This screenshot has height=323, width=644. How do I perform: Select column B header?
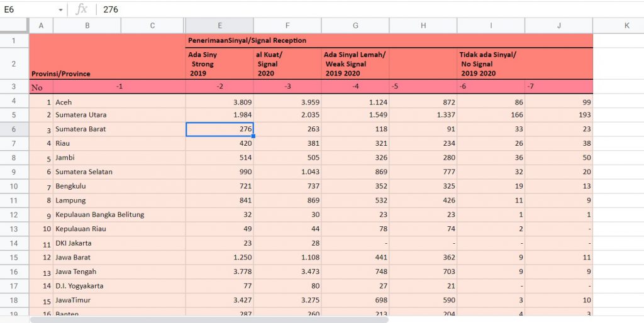pyautogui.click(x=87, y=25)
